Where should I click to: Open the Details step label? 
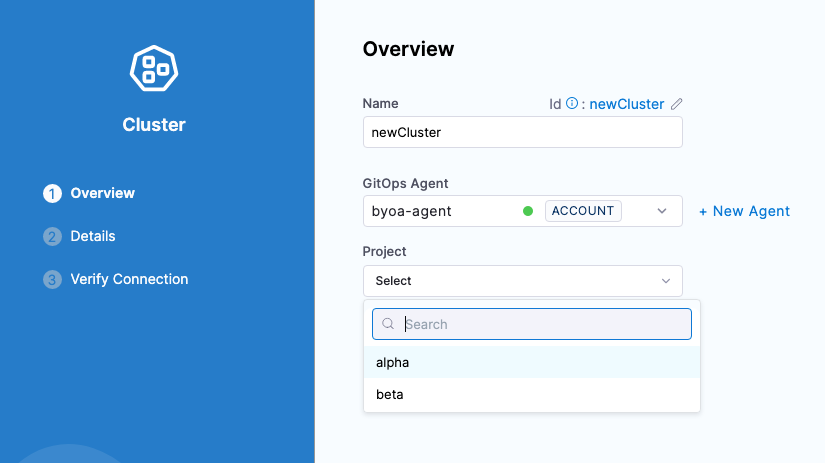click(x=92, y=236)
